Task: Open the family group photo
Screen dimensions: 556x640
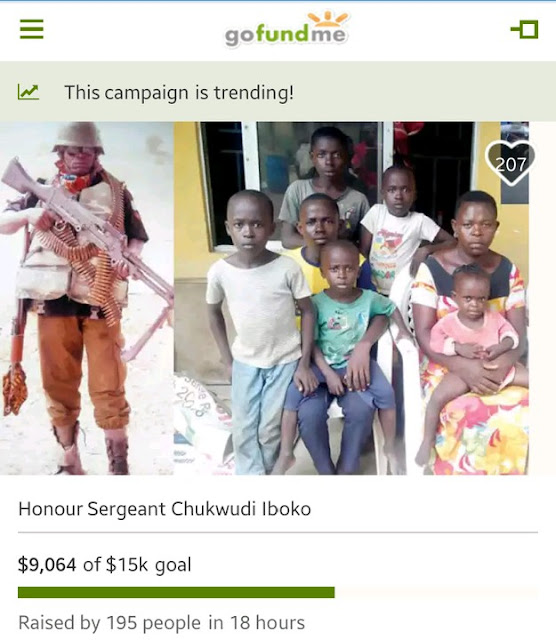Action: [x=351, y=298]
